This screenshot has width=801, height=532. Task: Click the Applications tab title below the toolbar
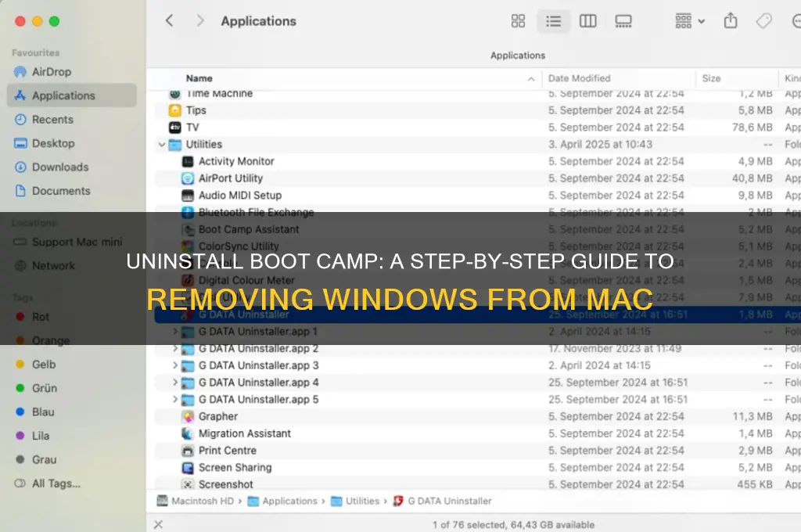point(518,56)
